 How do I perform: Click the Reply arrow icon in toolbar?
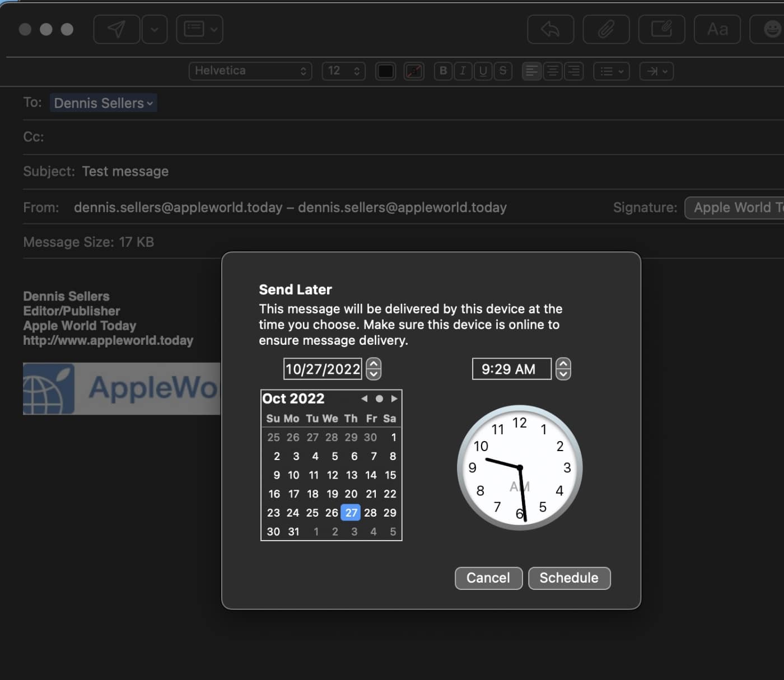click(x=550, y=29)
